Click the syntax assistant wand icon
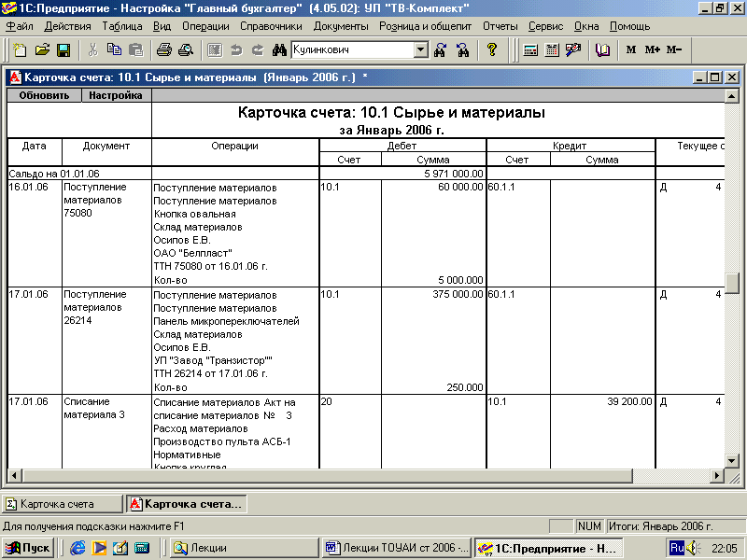Viewport: 747px width, 560px height. [573, 50]
